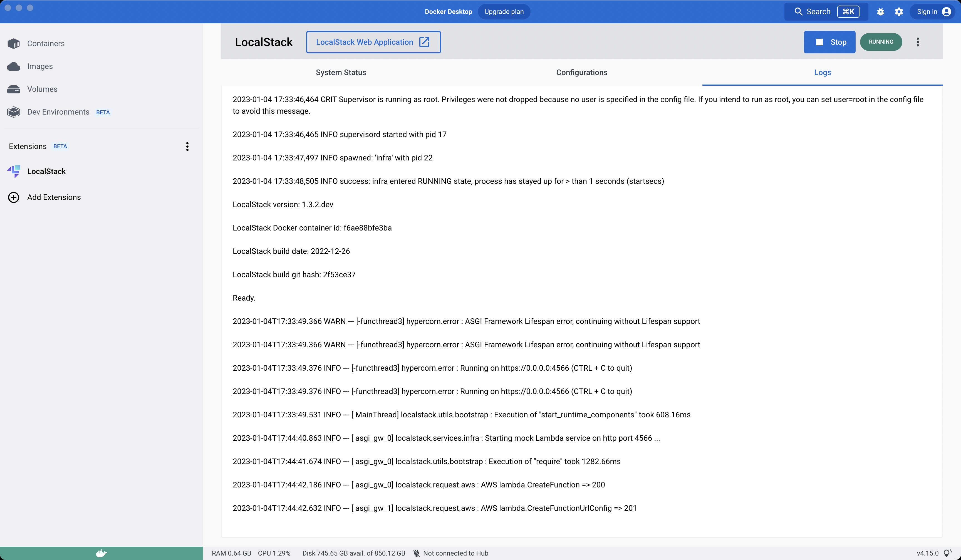The image size is (961, 560).
Task: Stop the running LocalStack container
Action: coord(829,42)
